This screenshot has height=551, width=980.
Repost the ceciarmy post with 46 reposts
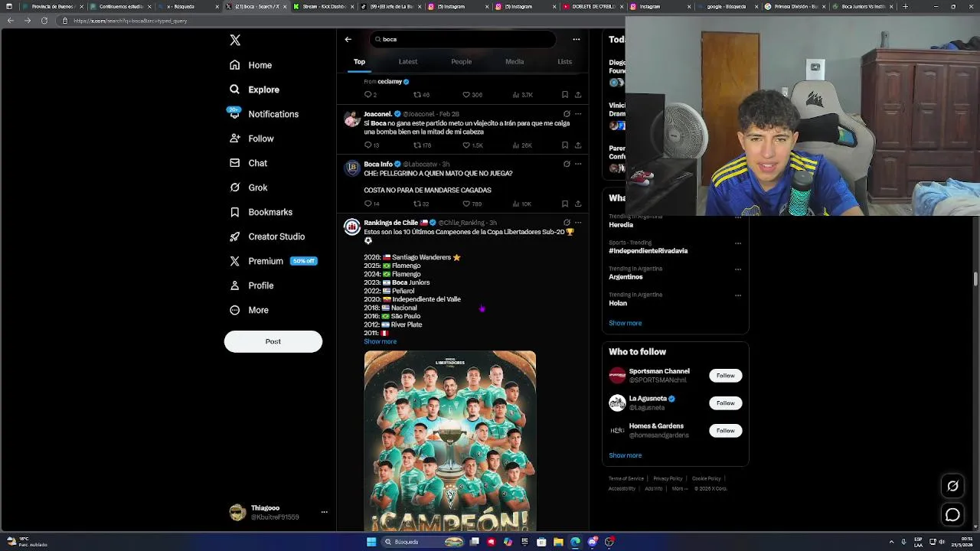[421, 95]
